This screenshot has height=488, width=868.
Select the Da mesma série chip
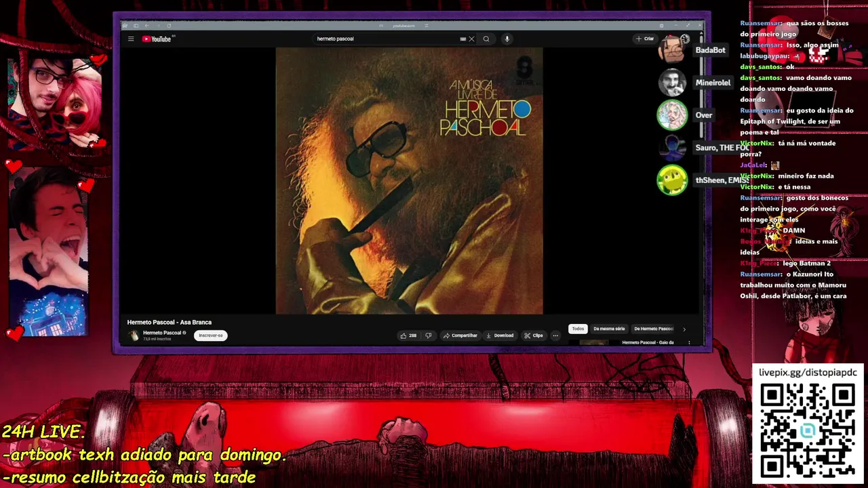pyautogui.click(x=609, y=329)
